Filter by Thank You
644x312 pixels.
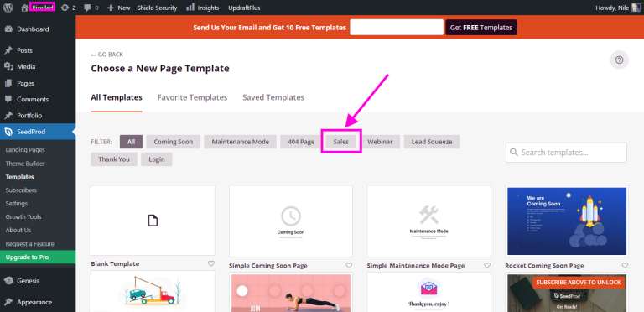coord(114,159)
